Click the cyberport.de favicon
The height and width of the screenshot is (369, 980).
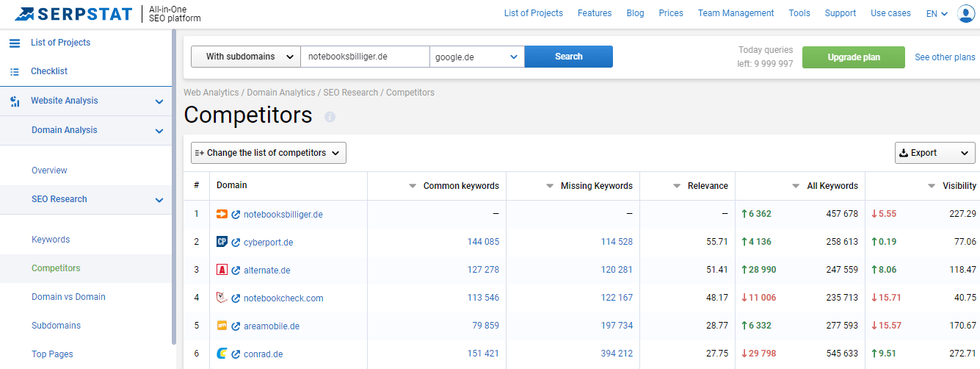point(222,242)
